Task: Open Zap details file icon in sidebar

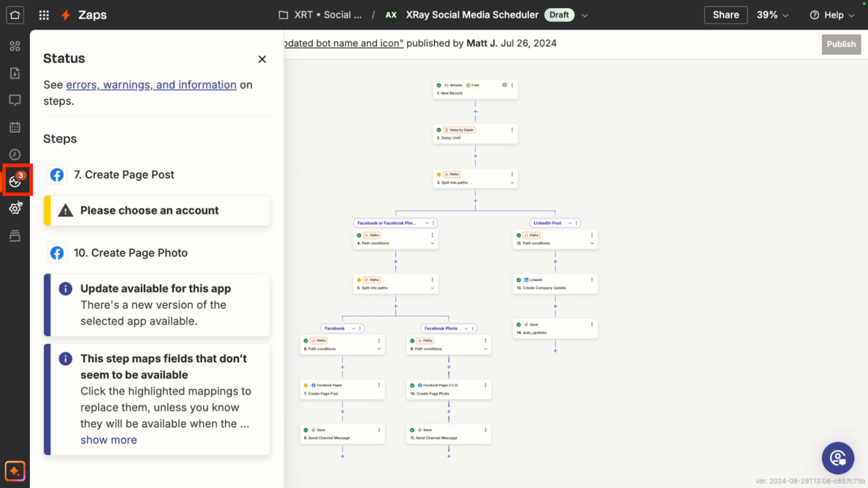Action: pos(15,73)
